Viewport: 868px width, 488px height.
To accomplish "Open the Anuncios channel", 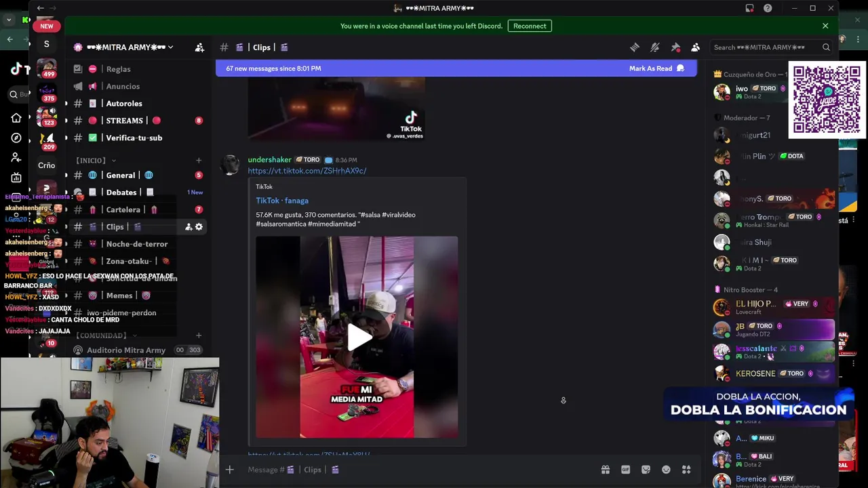I will pos(139,86).
